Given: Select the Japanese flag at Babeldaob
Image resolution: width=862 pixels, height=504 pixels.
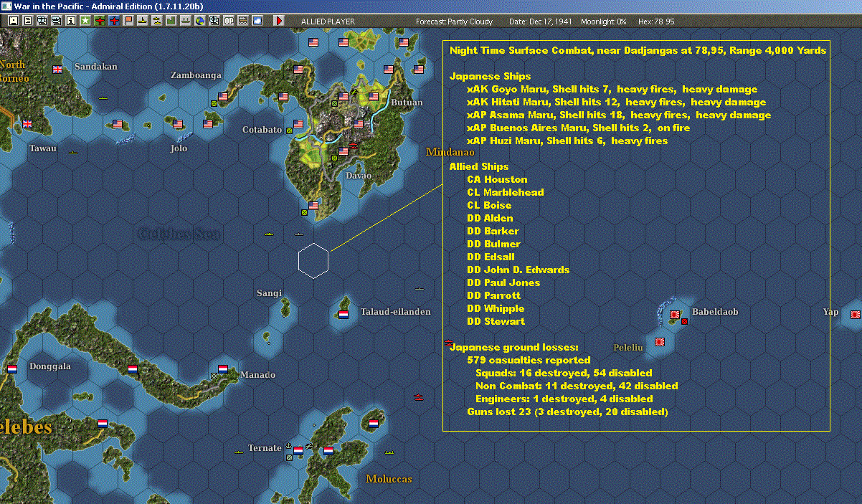Looking at the screenshot, I should [x=675, y=314].
